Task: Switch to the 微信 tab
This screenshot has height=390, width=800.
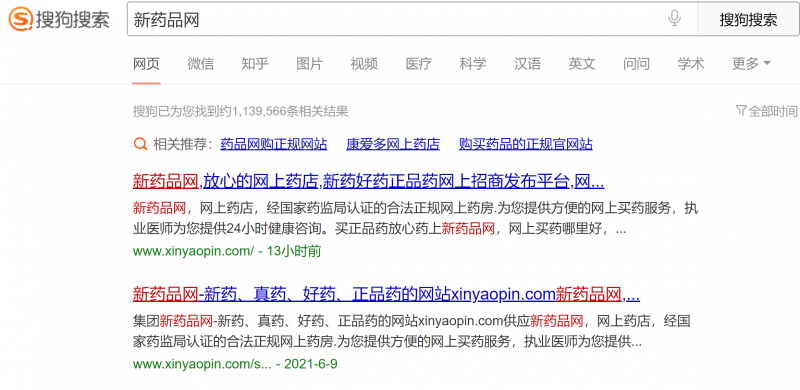Action: click(x=201, y=64)
